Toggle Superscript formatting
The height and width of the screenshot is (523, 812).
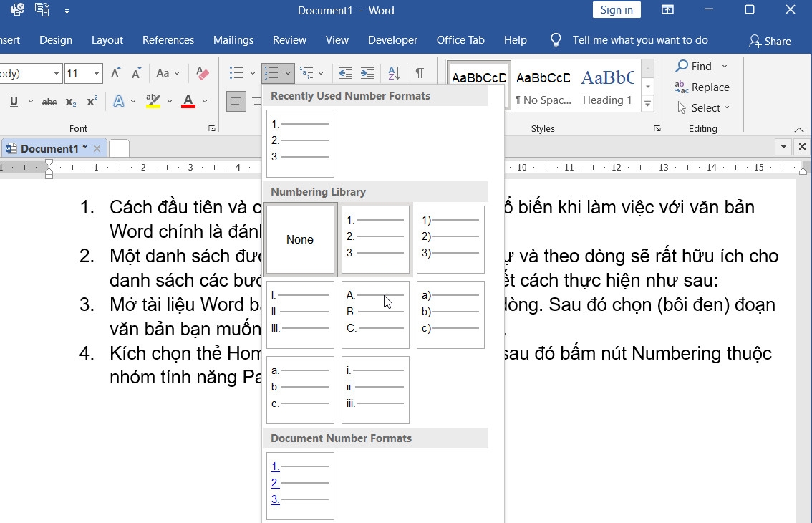coord(92,102)
